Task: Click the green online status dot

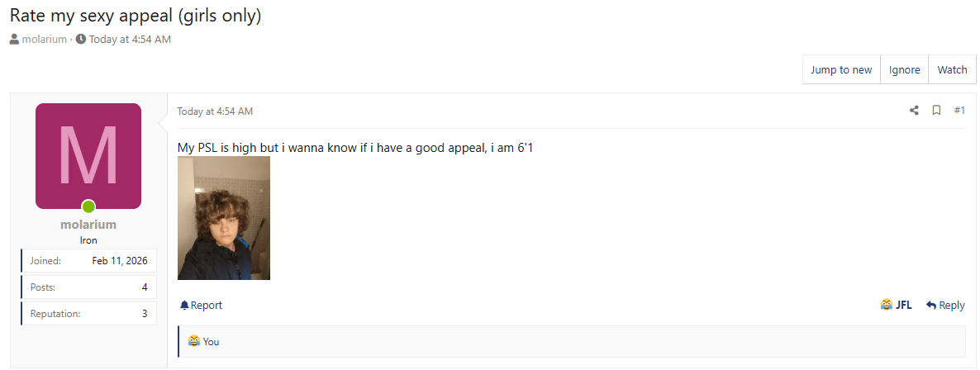Action: pos(88,206)
